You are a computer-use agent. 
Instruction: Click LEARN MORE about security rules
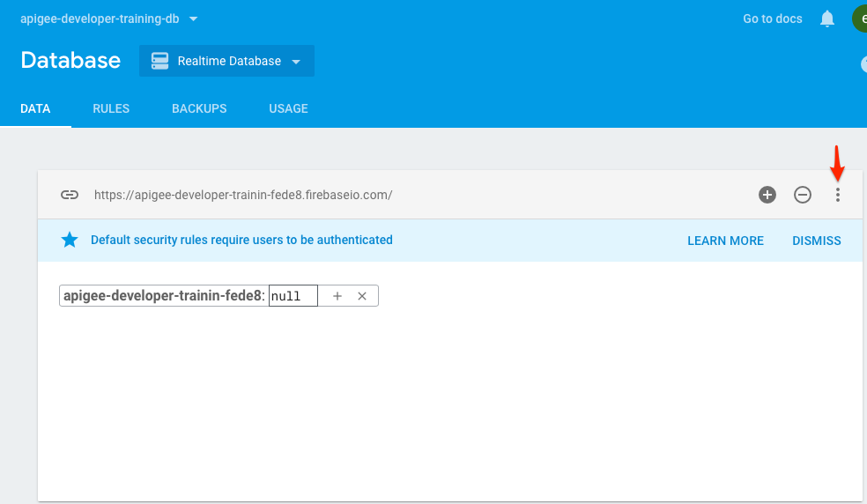(x=725, y=241)
